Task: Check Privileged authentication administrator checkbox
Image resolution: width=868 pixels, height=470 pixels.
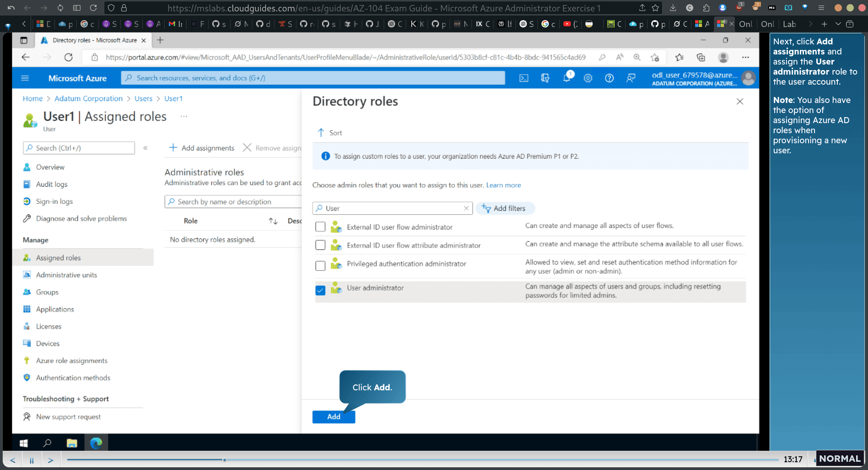Action: pyautogui.click(x=320, y=265)
